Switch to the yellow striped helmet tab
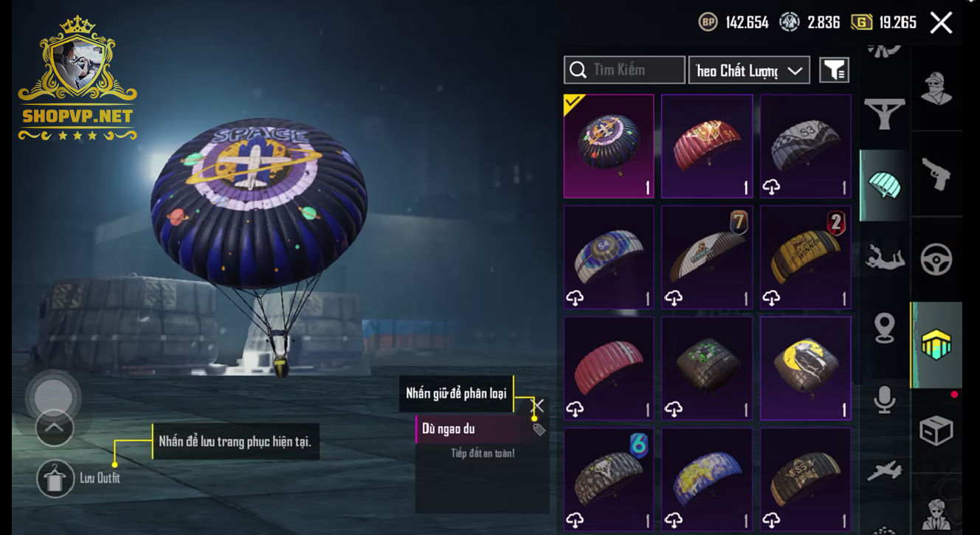The width and height of the screenshot is (980, 535). [x=936, y=345]
